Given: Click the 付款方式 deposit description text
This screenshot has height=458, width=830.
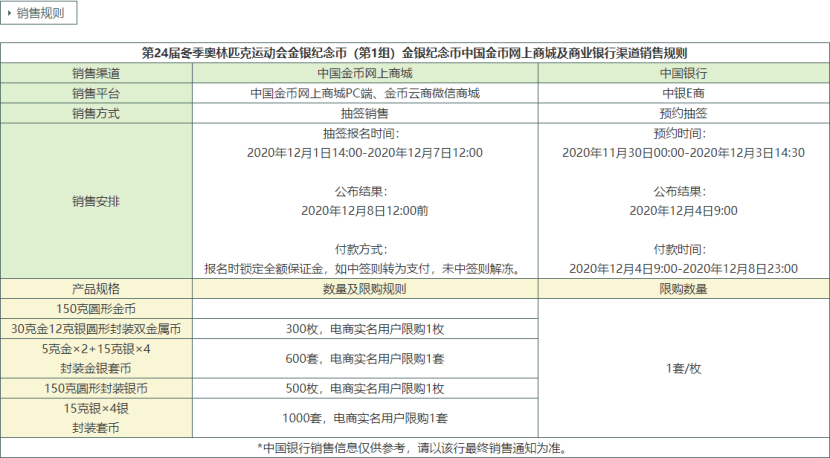Looking at the screenshot, I should (x=365, y=269).
